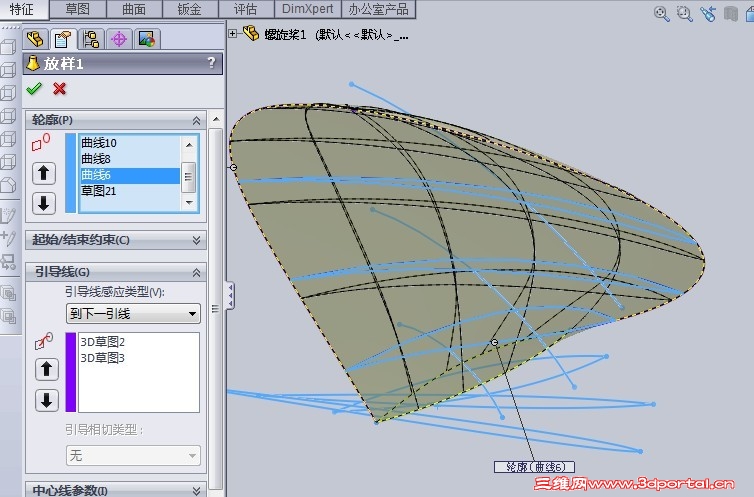Open the 钣金 tab
Image resolution: width=754 pixels, height=497 pixels.
click(190, 9)
